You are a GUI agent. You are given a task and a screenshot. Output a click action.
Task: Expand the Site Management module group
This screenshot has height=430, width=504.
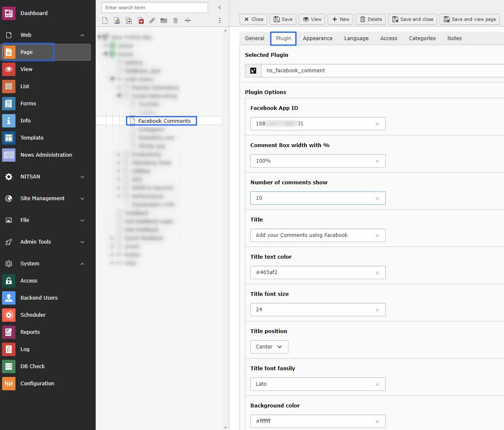(82, 198)
